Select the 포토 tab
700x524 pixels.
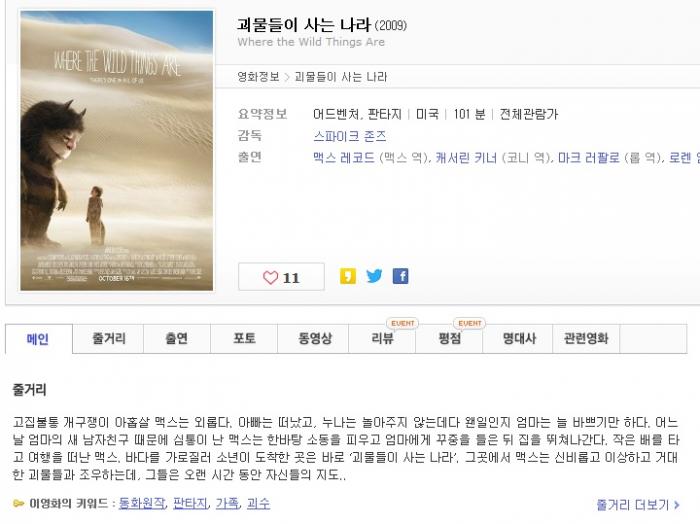(x=244, y=339)
